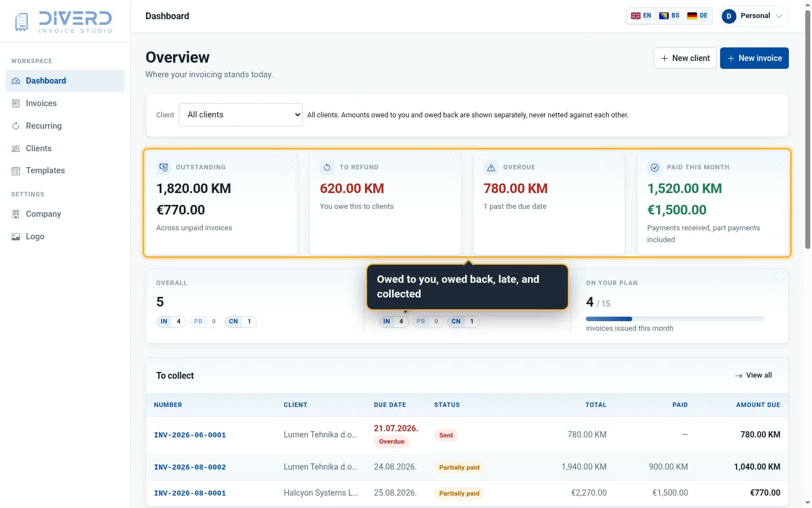The height and width of the screenshot is (508, 812).
Task: Click the Paid This Month checkmark icon
Action: click(655, 167)
